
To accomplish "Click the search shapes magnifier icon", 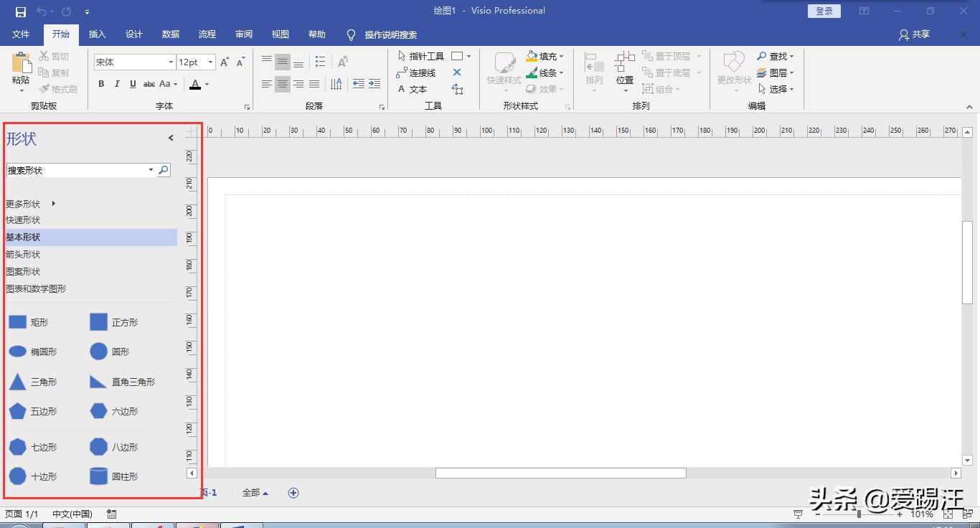I will (164, 170).
